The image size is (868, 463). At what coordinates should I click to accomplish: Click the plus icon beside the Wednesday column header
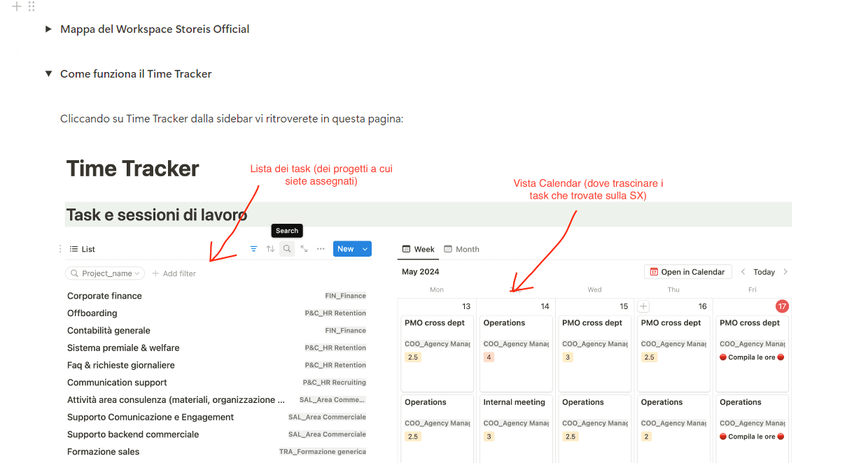643,306
